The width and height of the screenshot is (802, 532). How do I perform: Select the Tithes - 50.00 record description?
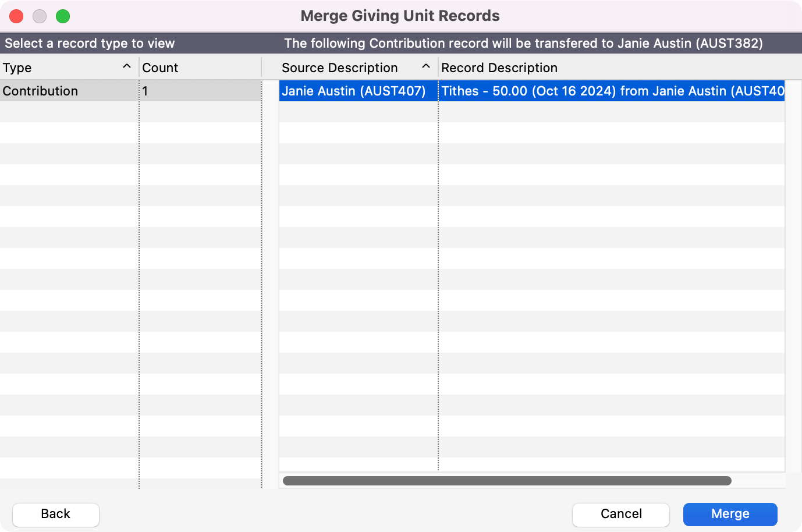click(611, 91)
